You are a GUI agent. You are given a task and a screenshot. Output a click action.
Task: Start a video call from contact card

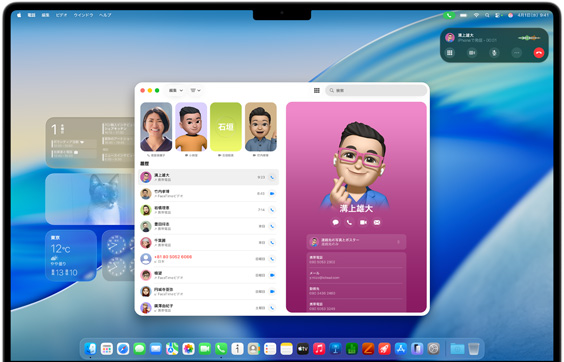coord(363,222)
